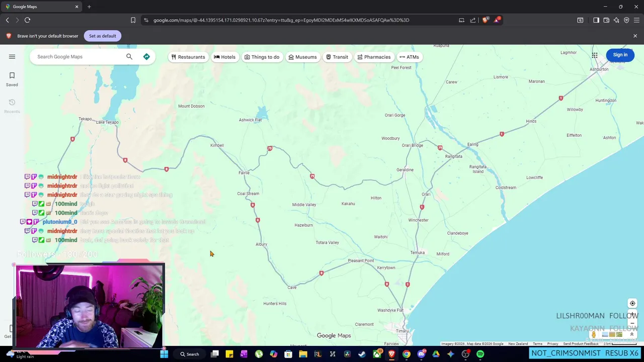The image size is (644, 362).
Task: Sign in to Google account
Action: 620,55
